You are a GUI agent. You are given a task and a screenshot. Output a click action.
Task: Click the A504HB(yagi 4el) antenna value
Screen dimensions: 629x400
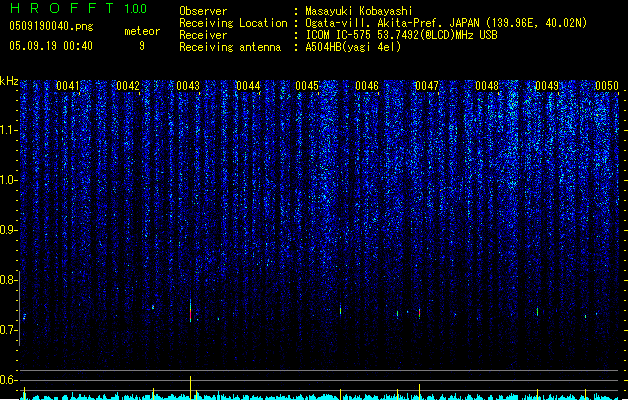click(x=353, y=47)
